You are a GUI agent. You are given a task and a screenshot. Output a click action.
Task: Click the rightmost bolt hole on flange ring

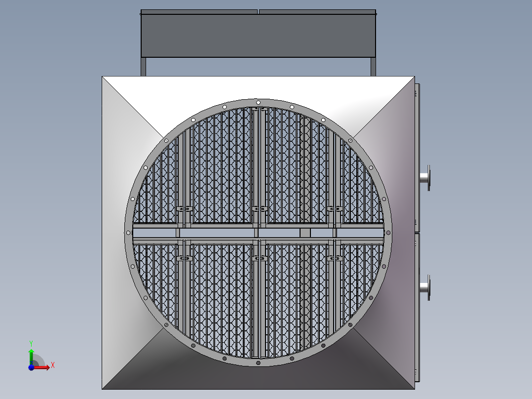[388, 233]
